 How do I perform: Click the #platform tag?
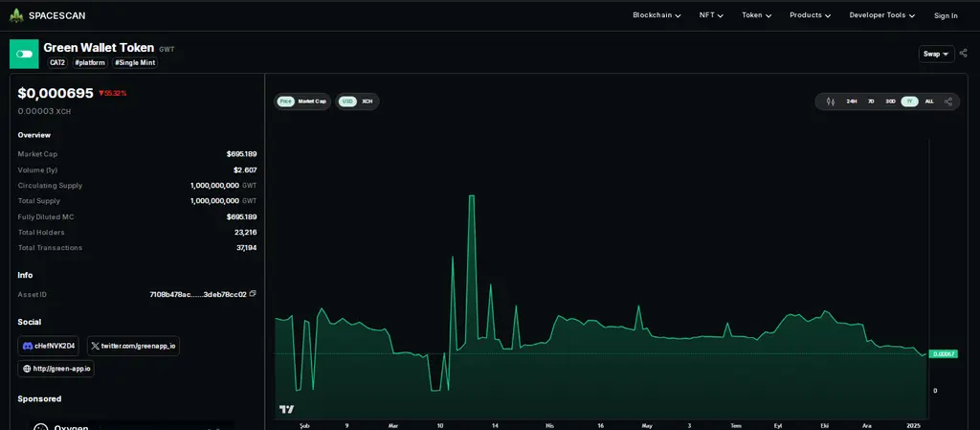[x=91, y=63]
